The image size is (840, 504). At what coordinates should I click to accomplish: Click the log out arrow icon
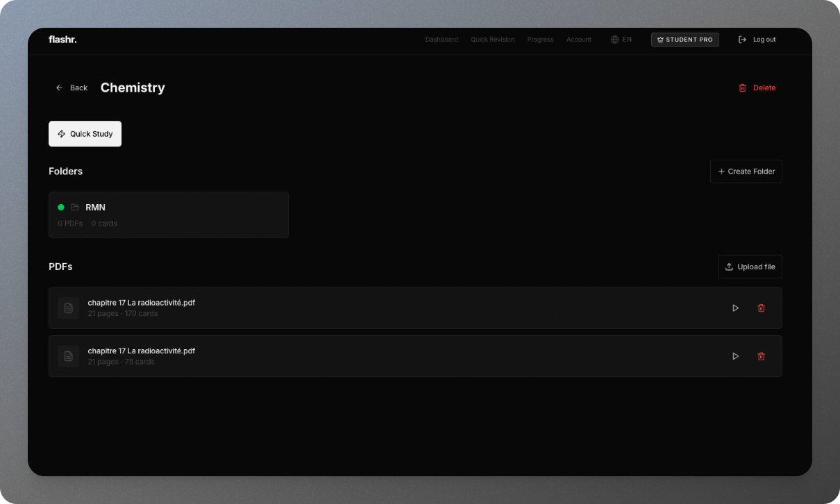tap(741, 40)
